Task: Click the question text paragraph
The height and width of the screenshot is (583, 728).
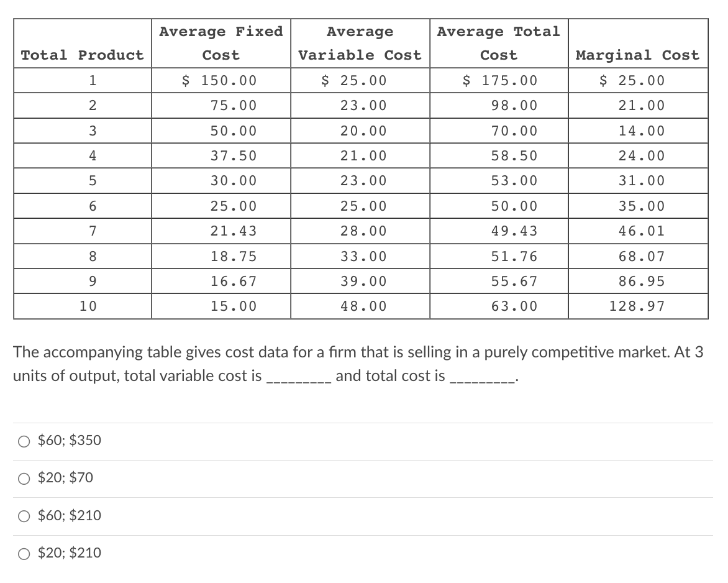Action: pos(358,364)
